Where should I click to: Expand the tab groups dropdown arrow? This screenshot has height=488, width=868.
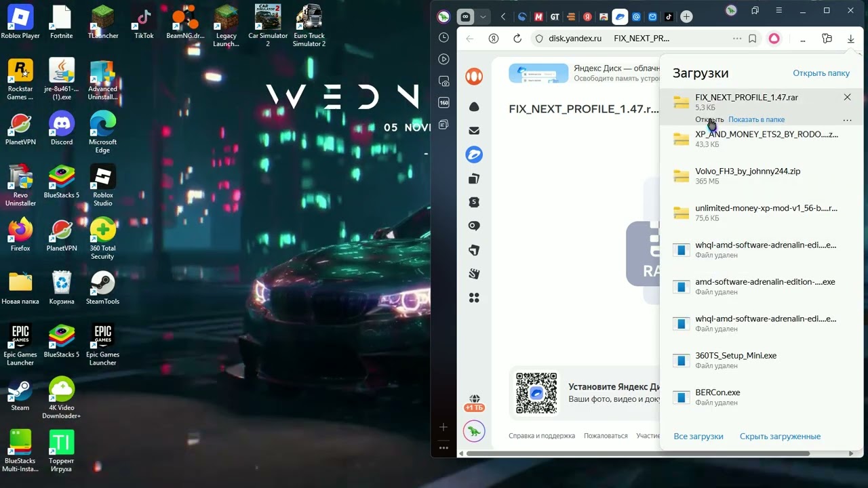483,17
